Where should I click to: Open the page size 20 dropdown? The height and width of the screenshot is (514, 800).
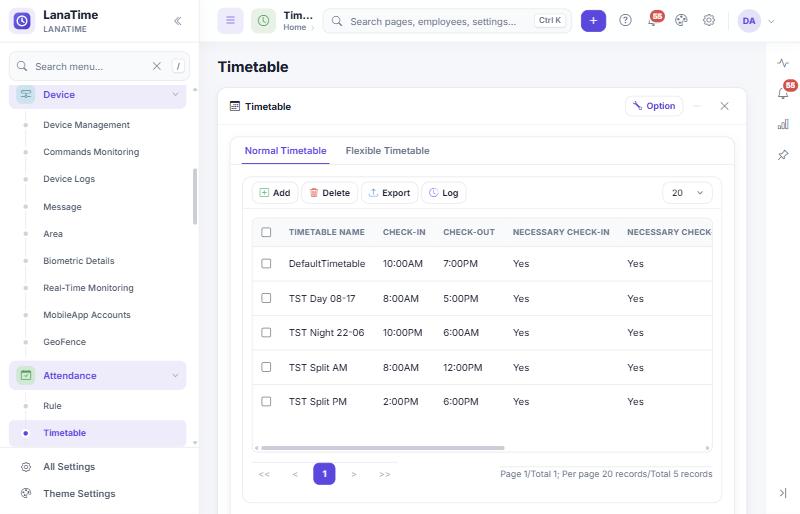pos(687,193)
